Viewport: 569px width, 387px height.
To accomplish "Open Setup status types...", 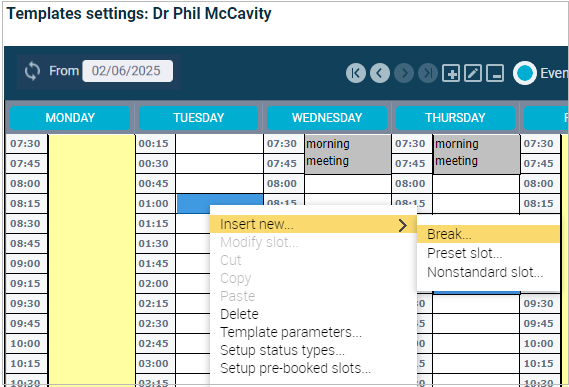I will (282, 350).
